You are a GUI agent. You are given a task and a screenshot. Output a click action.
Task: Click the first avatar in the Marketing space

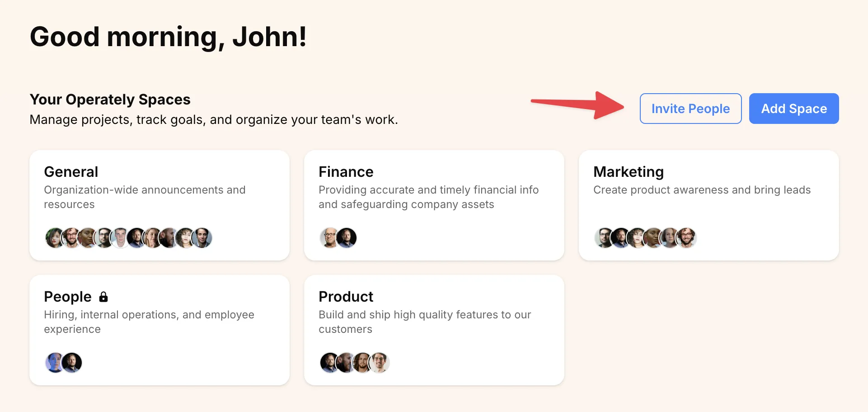pyautogui.click(x=605, y=237)
